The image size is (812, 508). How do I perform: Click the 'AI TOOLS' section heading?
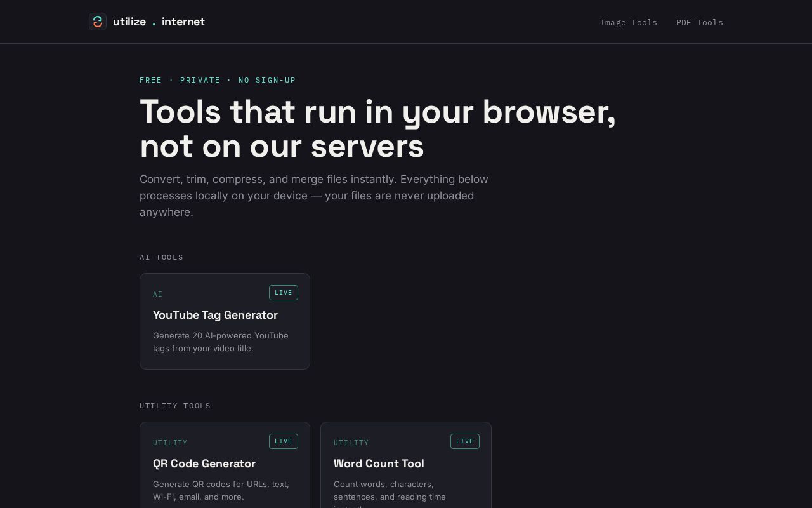[x=162, y=257]
